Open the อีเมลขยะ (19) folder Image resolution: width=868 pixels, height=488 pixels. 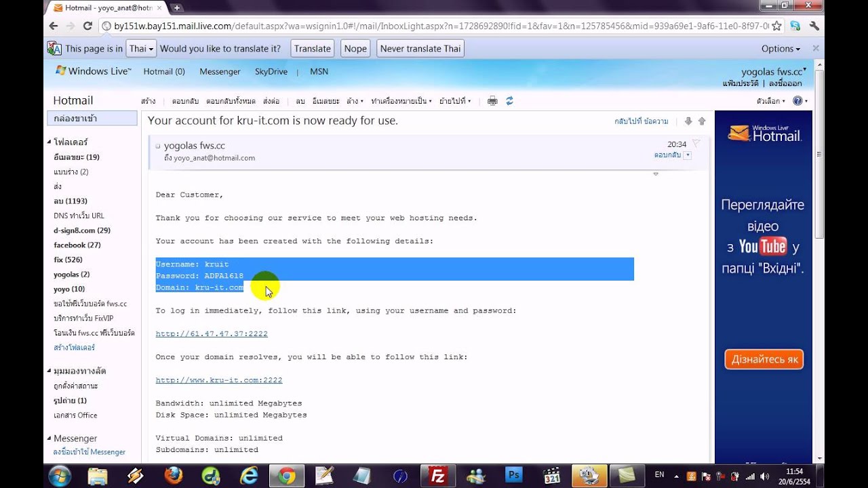click(x=77, y=157)
